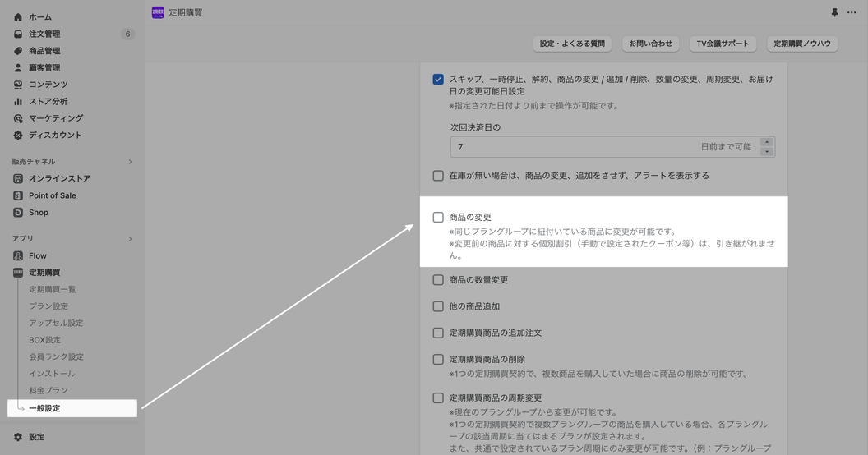Click the 設定・よくある質問 button
Viewport: 868px width, 455px height.
pos(572,44)
